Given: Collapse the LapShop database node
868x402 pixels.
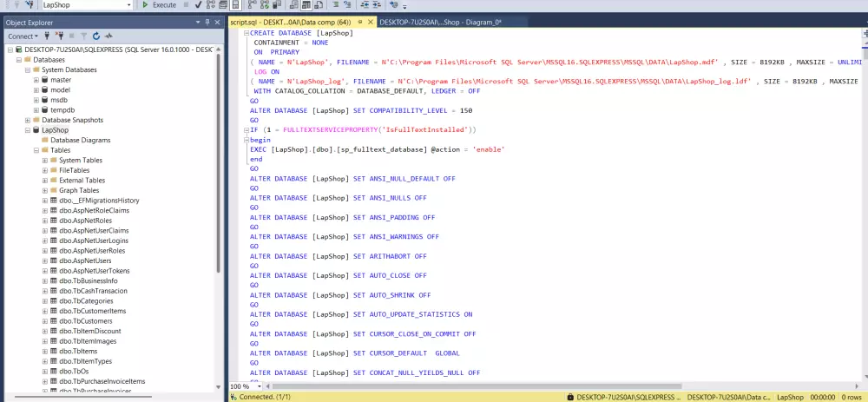Looking at the screenshot, I should [x=28, y=130].
